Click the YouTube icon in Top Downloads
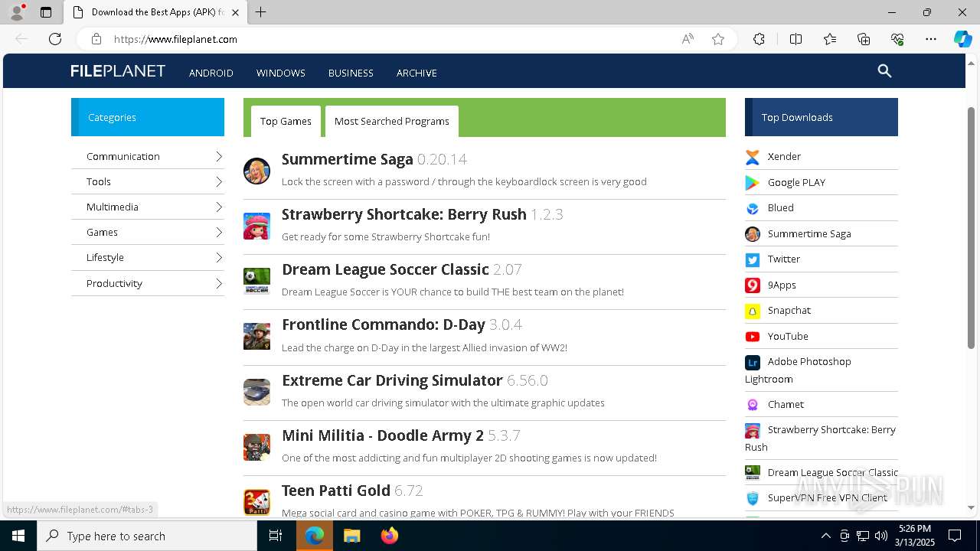Image resolution: width=980 pixels, height=551 pixels. pos(753,336)
